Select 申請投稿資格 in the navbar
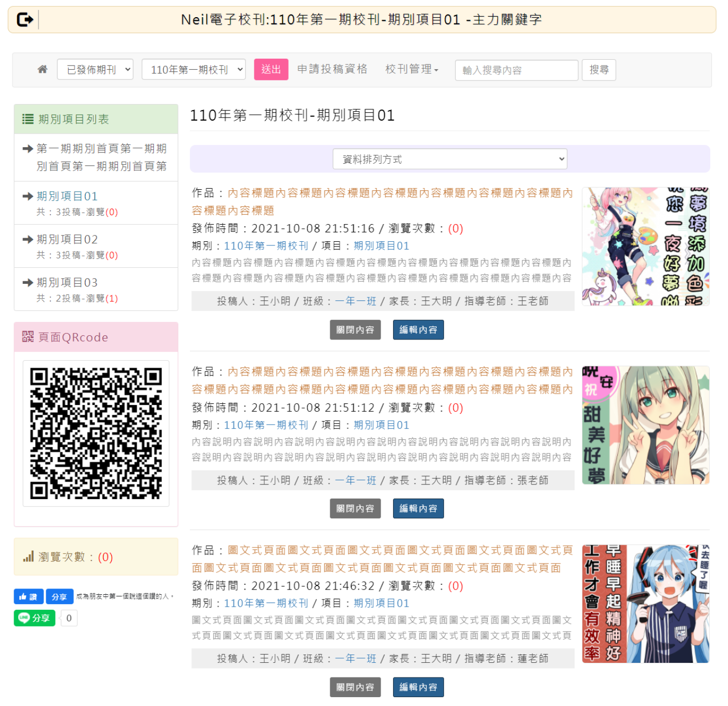The height and width of the screenshot is (706, 728). coord(332,69)
